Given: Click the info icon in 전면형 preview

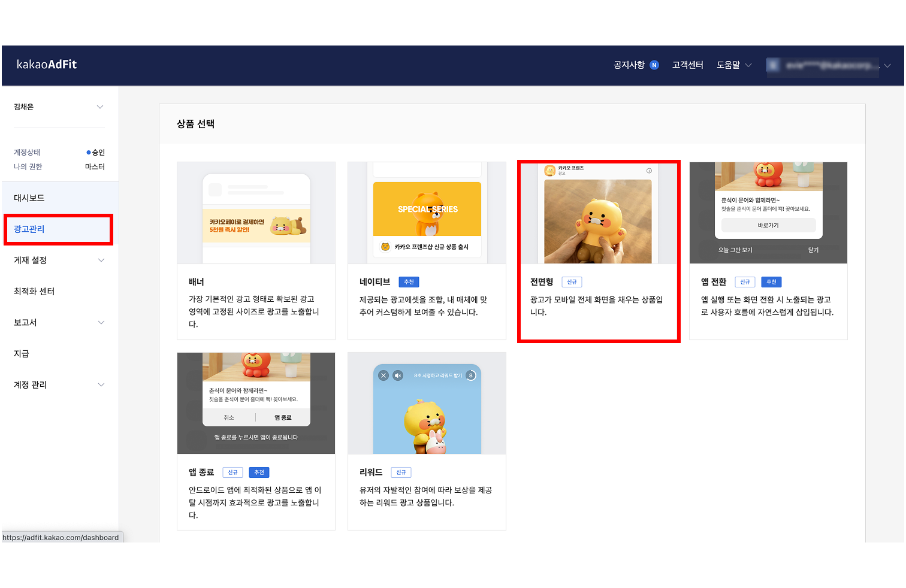Looking at the screenshot, I should [649, 171].
